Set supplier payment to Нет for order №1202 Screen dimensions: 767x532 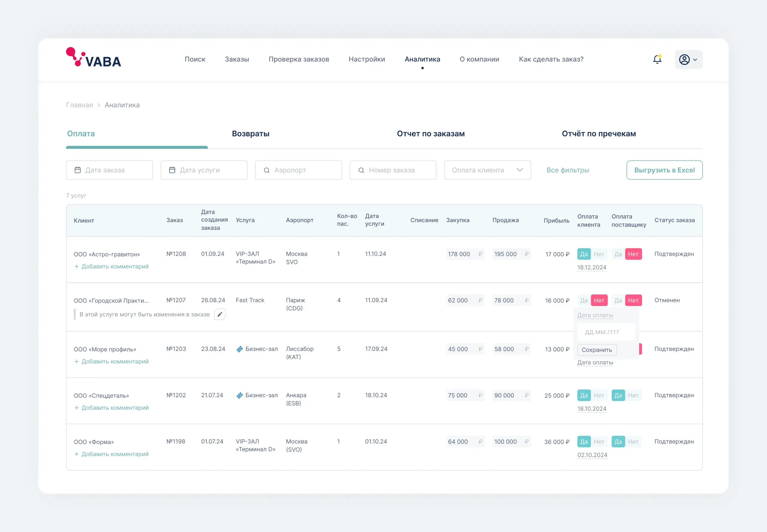(633, 395)
